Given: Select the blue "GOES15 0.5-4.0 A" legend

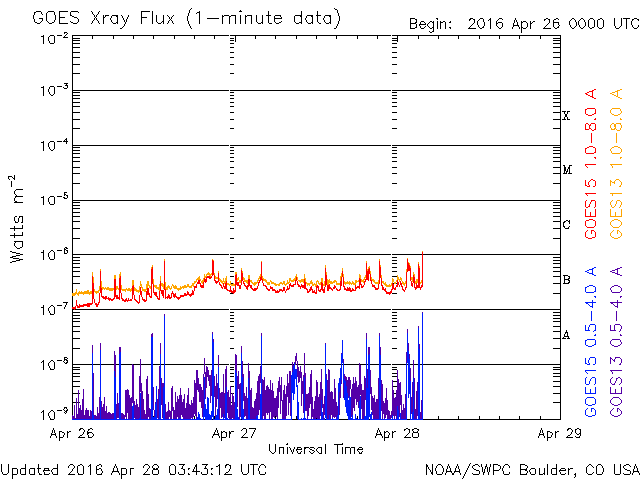Looking at the screenshot, I should coord(591,342).
